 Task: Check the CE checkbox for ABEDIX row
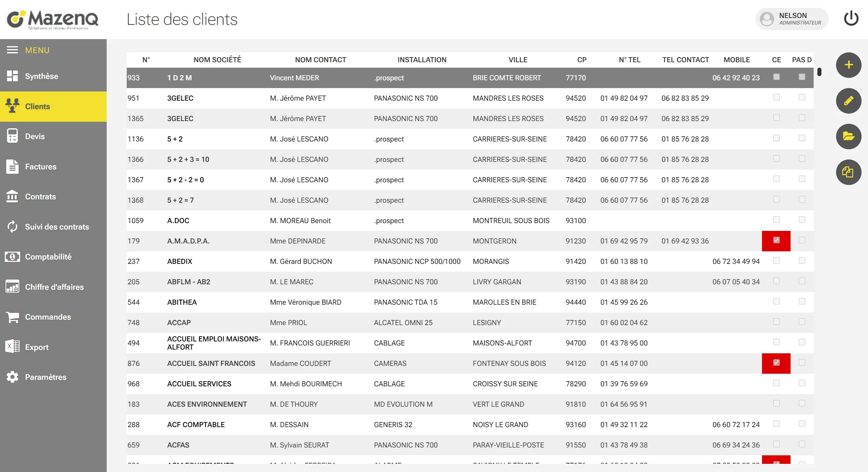pyautogui.click(x=776, y=261)
